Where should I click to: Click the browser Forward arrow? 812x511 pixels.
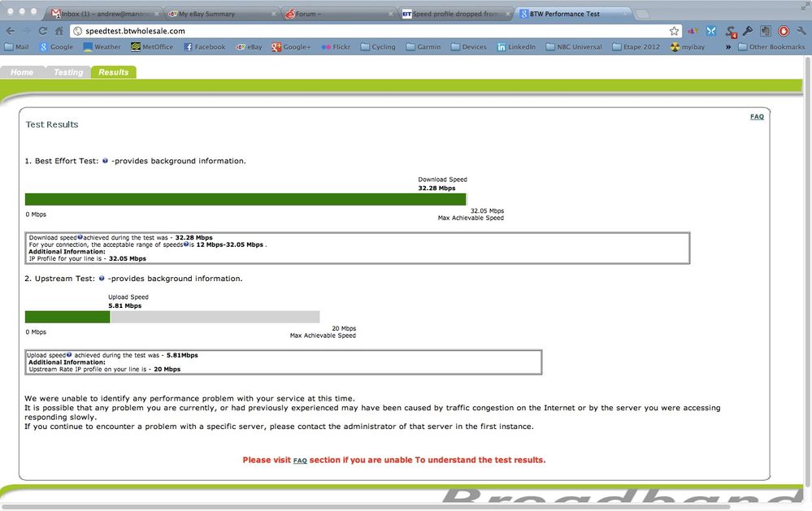point(27,31)
